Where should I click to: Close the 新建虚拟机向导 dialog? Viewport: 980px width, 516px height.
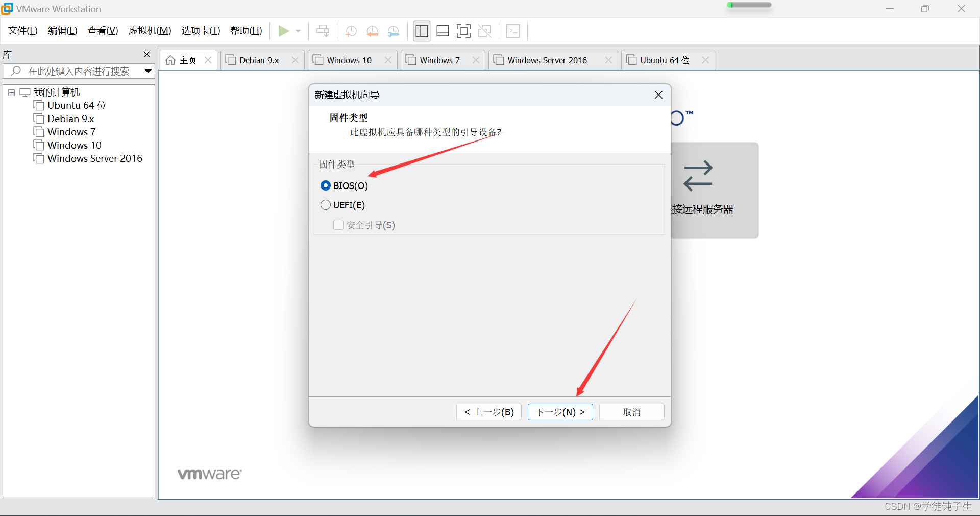click(658, 95)
